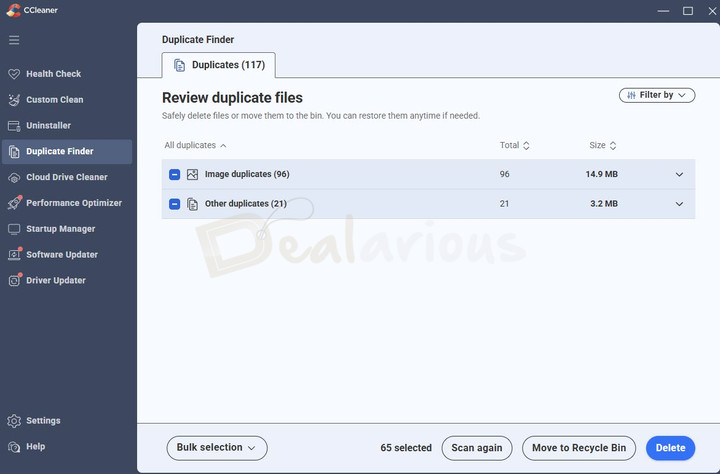
Task: Open the hamburger menu icon
Action: click(x=14, y=40)
